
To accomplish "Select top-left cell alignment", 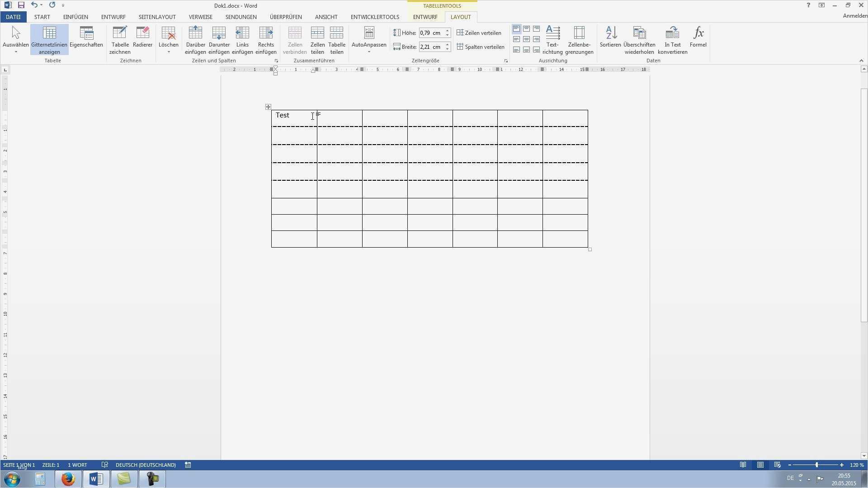I will (516, 28).
